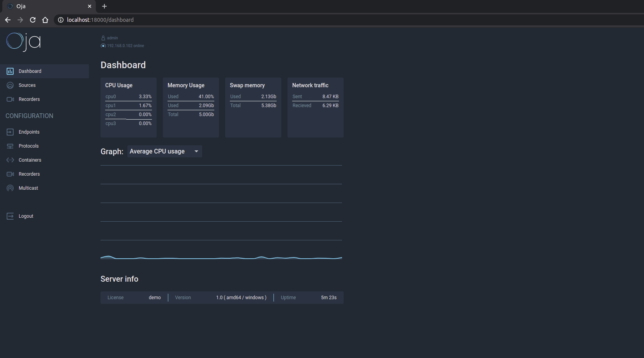
Task: Click the Logout link
Action: [x=44, y=216]
